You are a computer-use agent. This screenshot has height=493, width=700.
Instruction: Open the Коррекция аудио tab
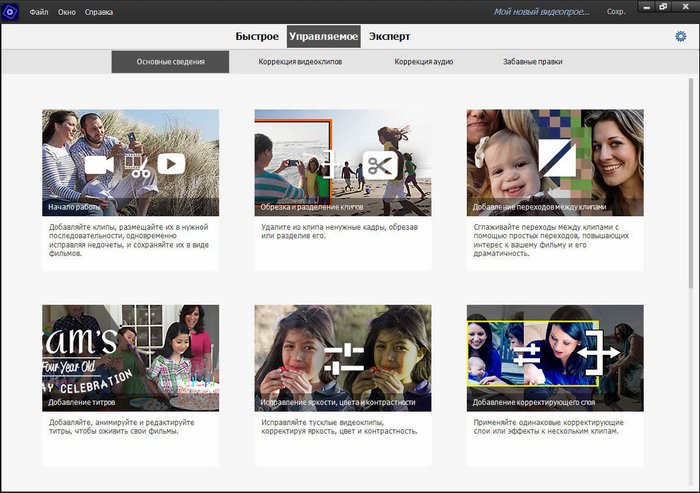pos(424,62)
